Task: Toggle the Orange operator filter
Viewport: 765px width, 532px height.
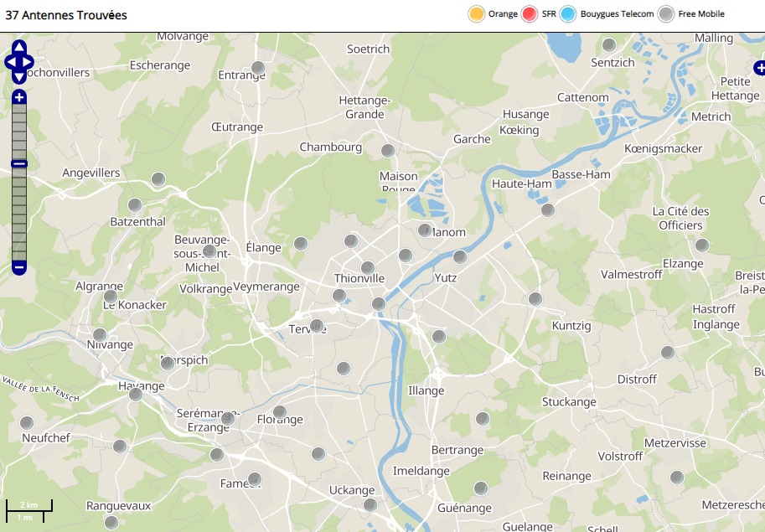Action: (477, 14)
